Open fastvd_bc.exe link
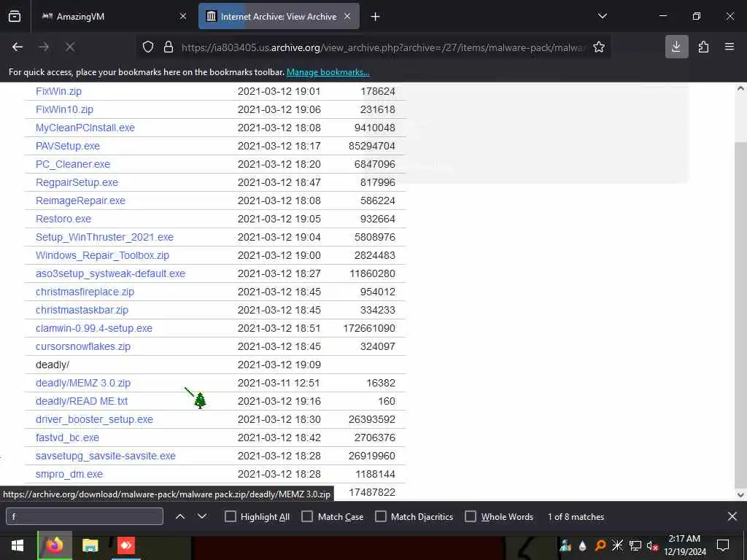The image size is (747, 560). [x=67, y=437]
